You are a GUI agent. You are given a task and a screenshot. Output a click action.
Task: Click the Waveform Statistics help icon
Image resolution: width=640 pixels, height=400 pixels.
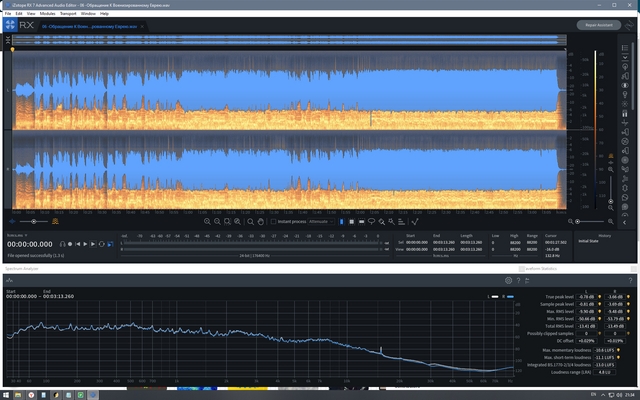[x=630, y=281]
